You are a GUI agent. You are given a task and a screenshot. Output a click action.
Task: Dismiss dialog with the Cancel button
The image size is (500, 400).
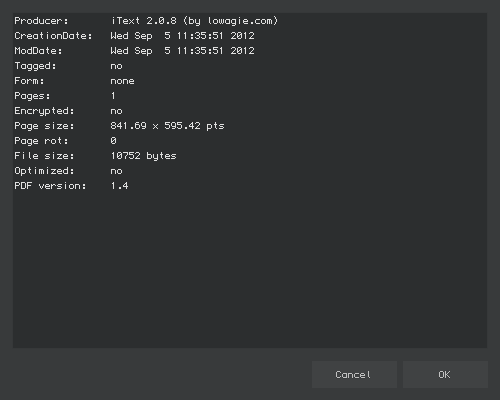pyautogui.click(x=354, y=375)
